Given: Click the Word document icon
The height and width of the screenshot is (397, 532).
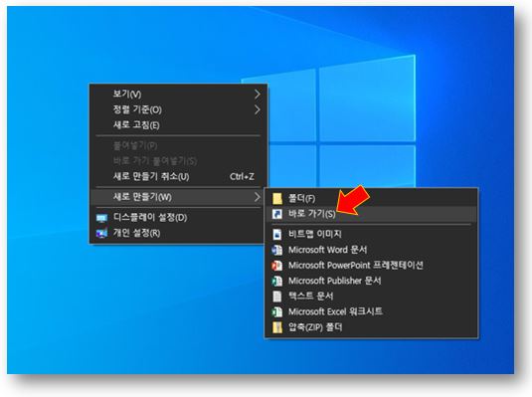Looking at the screenshot, I should (277, 250).
